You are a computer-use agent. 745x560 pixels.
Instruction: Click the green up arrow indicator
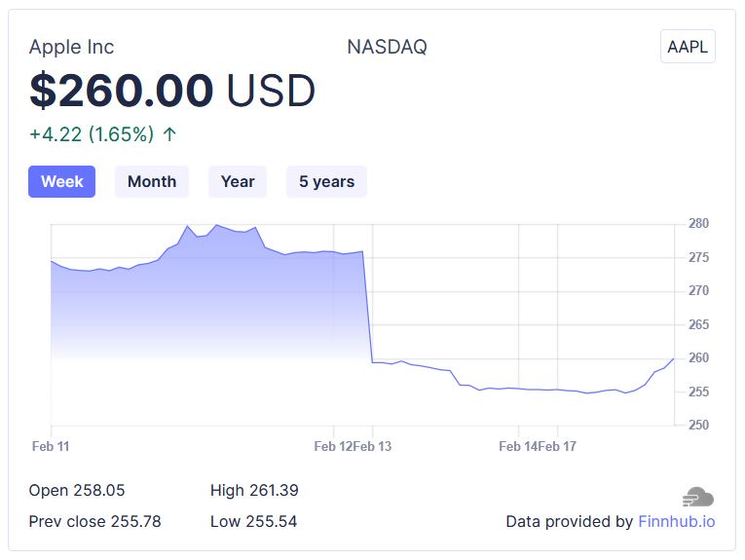pyautogui.click(x=169, y=134)
